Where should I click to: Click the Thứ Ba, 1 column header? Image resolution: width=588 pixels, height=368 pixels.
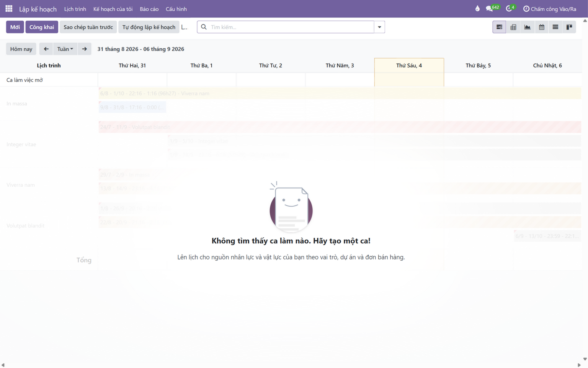[201, 66]
